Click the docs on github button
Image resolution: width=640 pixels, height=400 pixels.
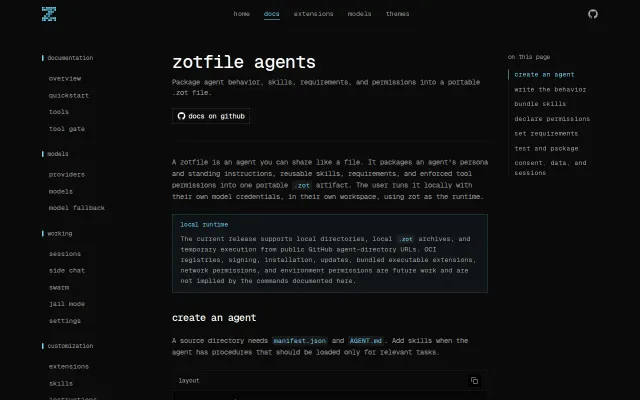click(211, 116)
